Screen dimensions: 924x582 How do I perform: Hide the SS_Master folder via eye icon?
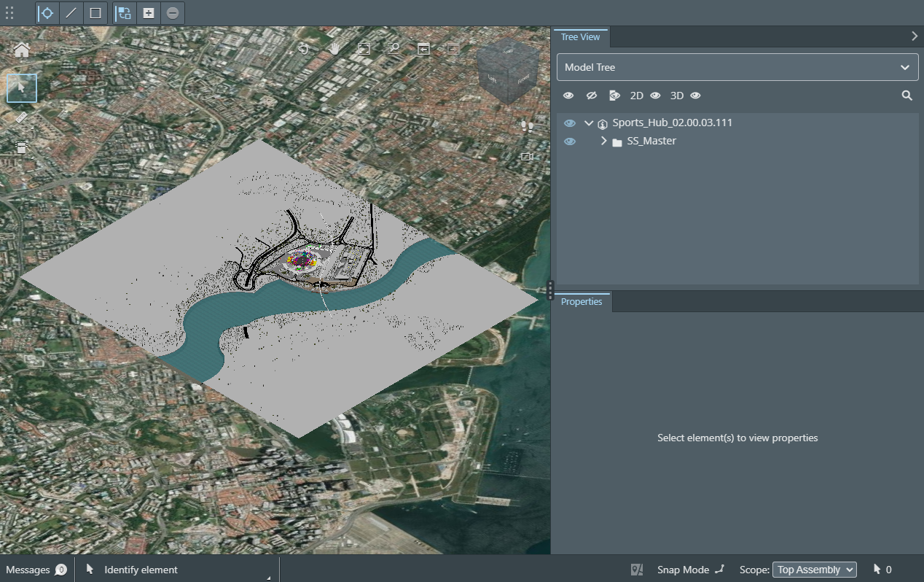pos(570,141)
